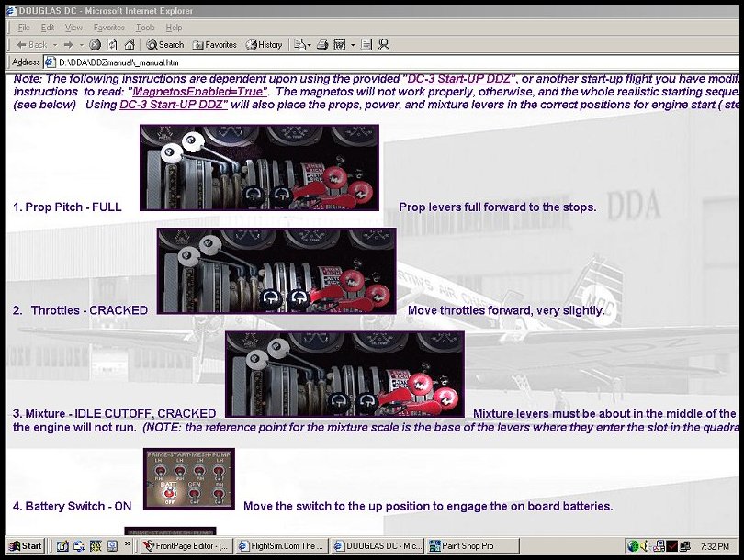Screen dimensions: 744x560
Task: Click the Discuss toolbar icon
Action: pyautogui.click(x=366, y=45)
